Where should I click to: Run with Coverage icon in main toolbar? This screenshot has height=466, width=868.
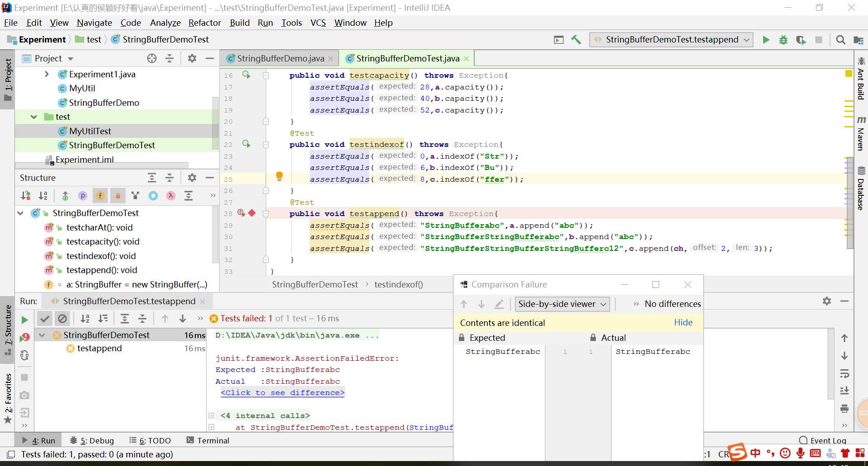coord(801,40)
